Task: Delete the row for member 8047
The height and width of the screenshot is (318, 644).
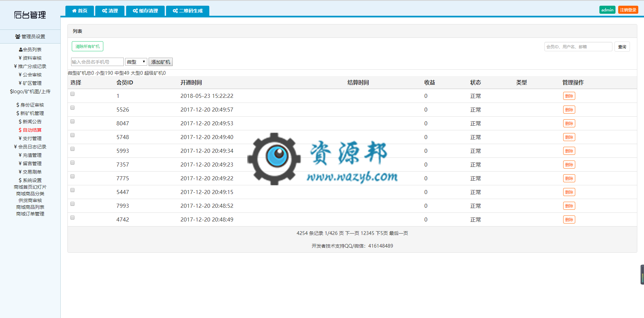Action: click(x=569, y=123)
